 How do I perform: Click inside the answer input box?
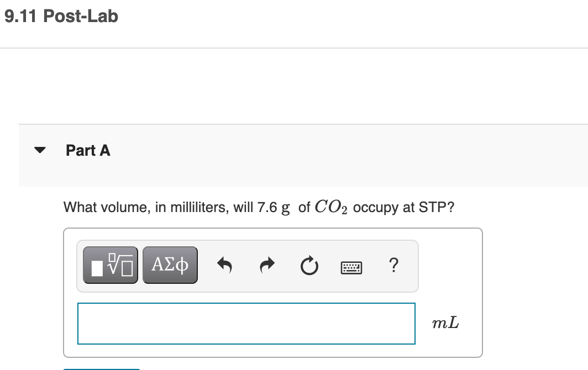pos(246,323)
